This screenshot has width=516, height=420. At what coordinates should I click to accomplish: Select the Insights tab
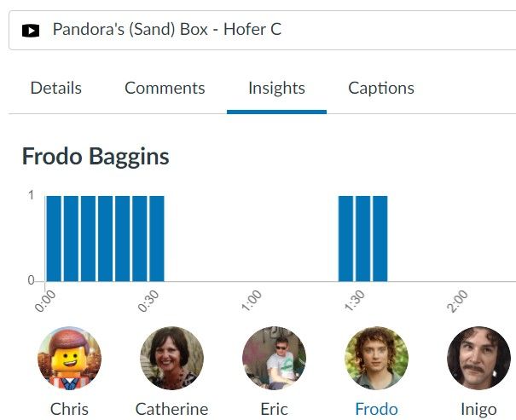point(276,88)
